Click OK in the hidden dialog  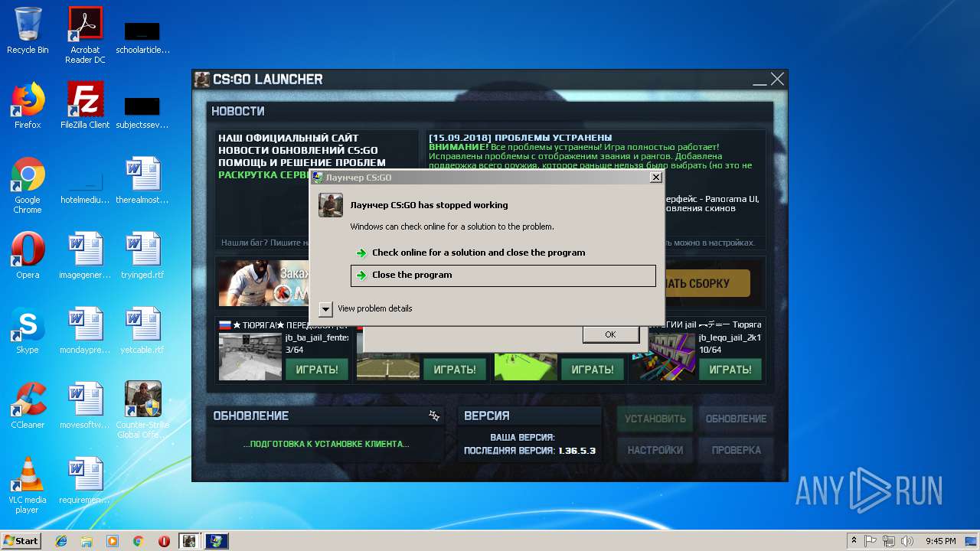[x=610, y=334]
